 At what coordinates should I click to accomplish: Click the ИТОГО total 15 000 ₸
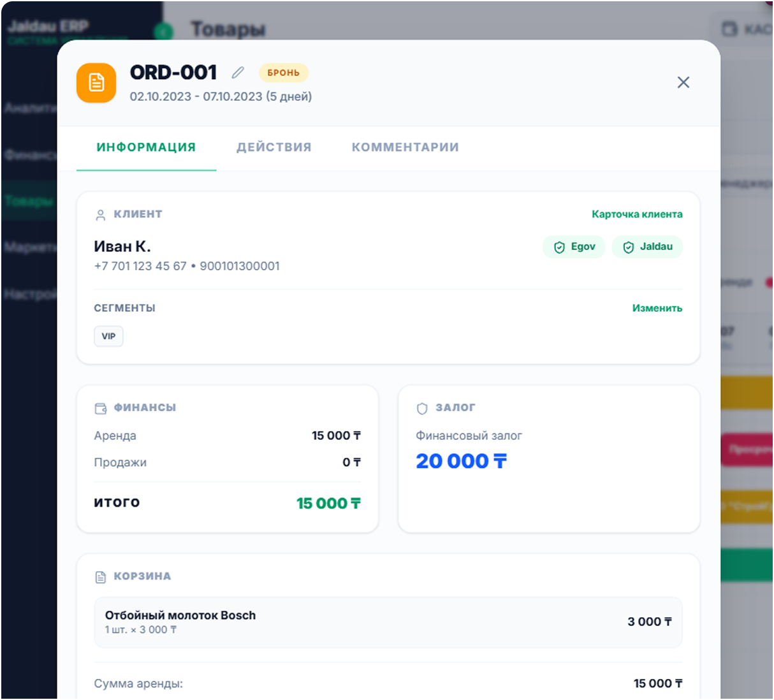[x=329, y=504]
